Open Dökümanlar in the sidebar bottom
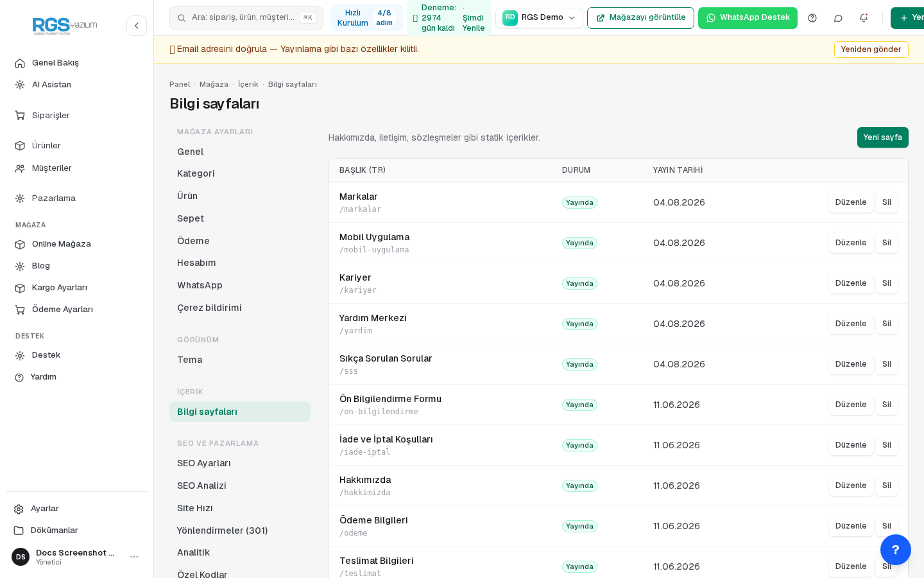The height and width of the screenshot is (578, 924). pos(76,530)
